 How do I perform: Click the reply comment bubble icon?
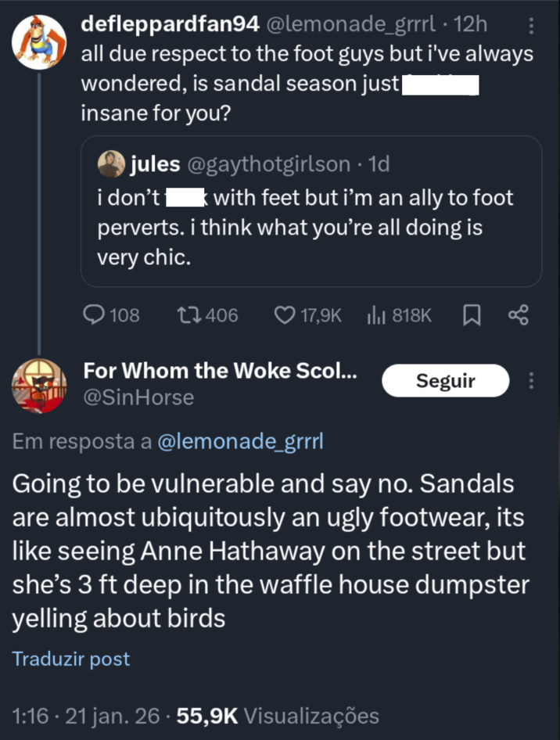click(95, 314)
